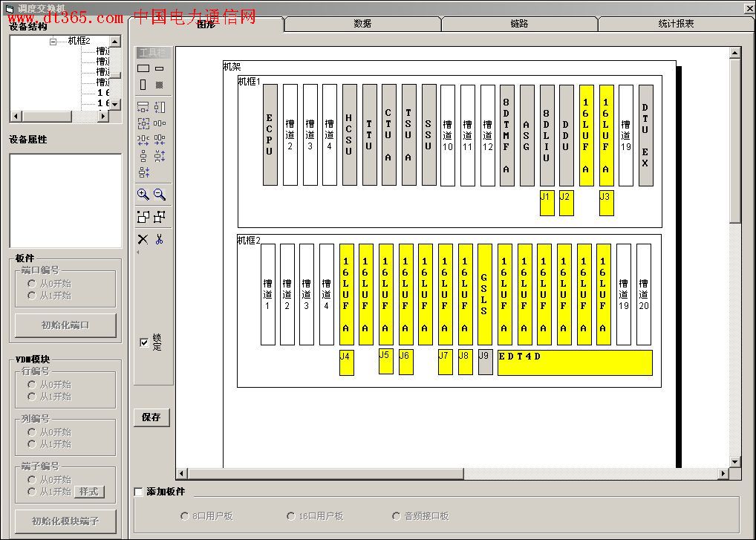Collapse the 机框2 tree node
The height and width of the screenshot is (540, 756).
click(53, 42)
